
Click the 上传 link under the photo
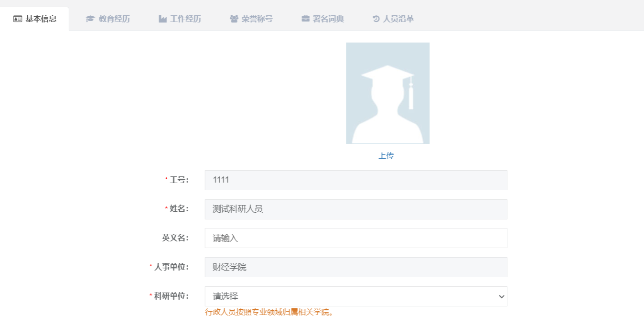coord(386,156)
